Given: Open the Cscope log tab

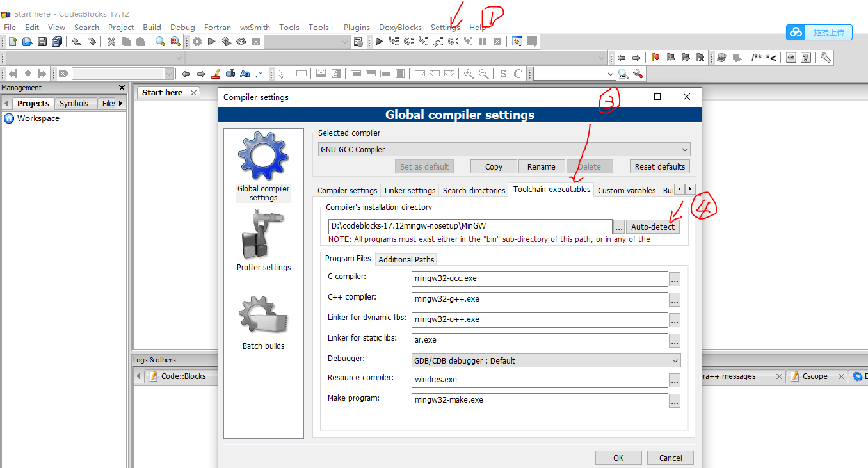Looking at the screenshot, I should [x=814, y=376].
